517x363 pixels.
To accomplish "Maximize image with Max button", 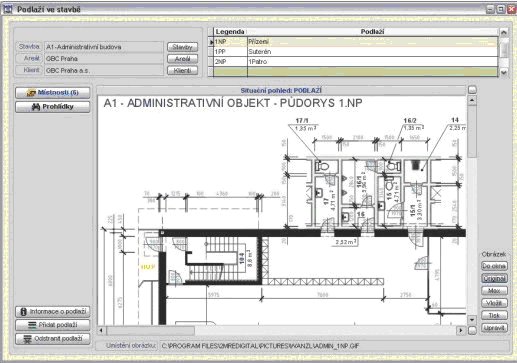I will click(494, 291).
